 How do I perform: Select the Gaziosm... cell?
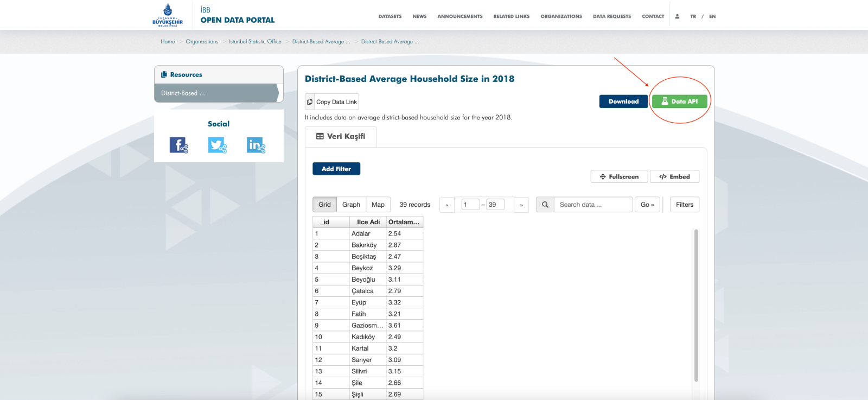(368, 325)
